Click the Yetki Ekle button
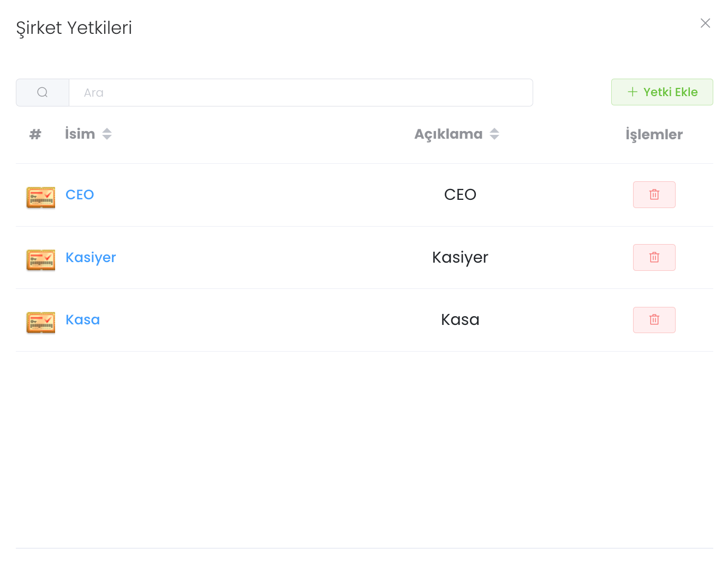This screenshot has width=728, height=569. click(661, 92)
